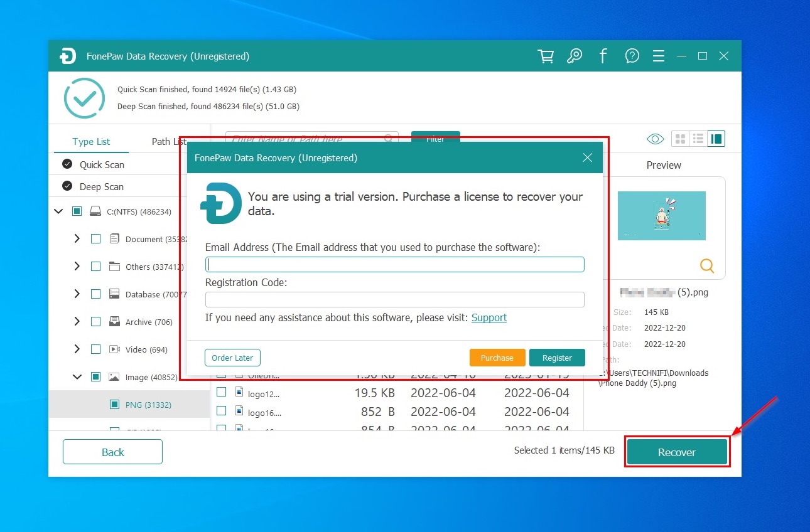Check the Document checkbox
This screenshot has width=810, height=532.
tap(95, 239)
